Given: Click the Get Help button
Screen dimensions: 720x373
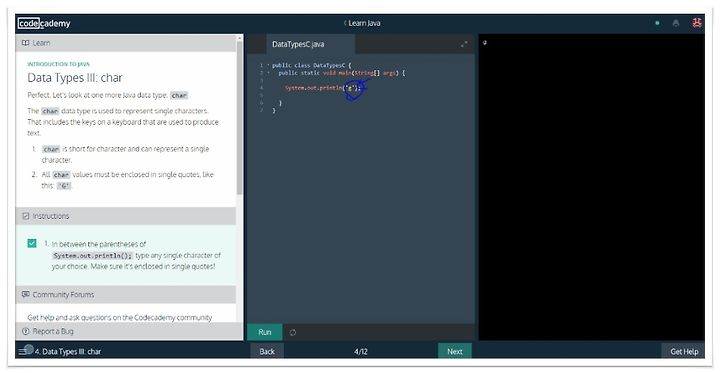Looking at the screenshot, I should pos(684,351).
